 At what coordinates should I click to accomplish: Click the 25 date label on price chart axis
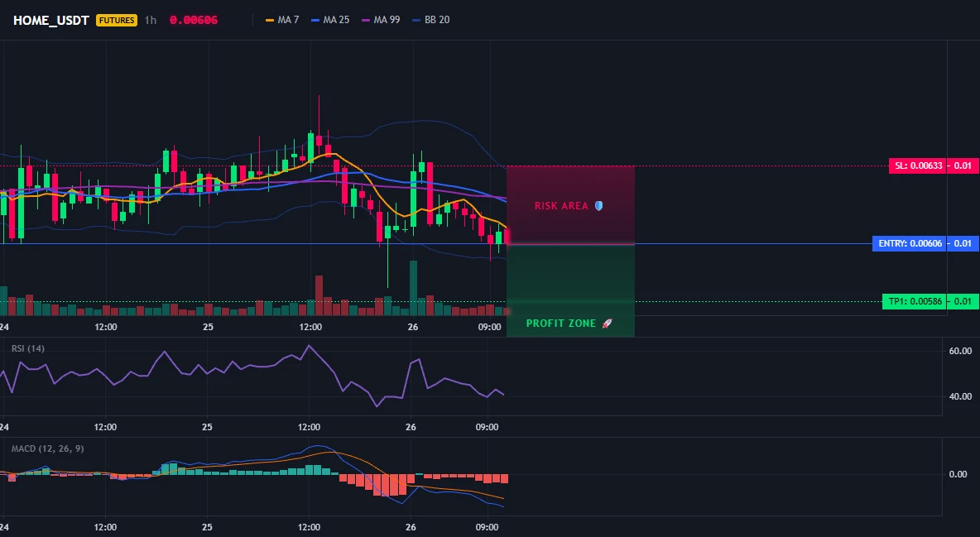[208, 327]
